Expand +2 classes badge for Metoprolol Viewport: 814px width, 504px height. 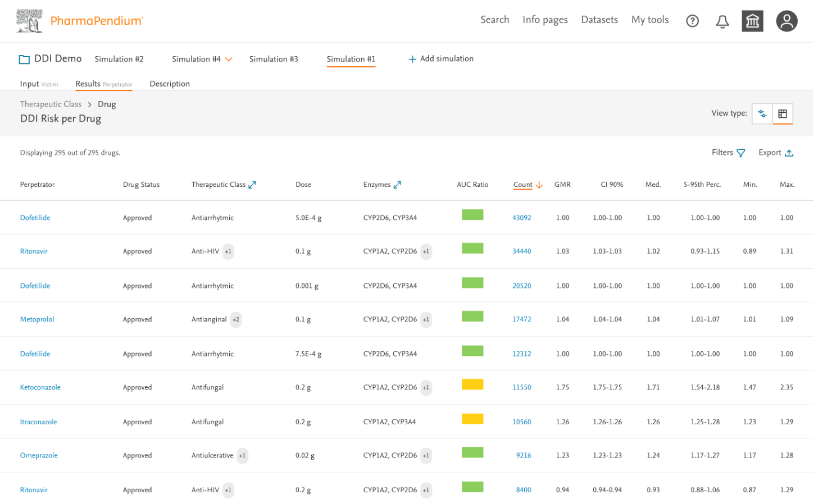tap(236, 319)
